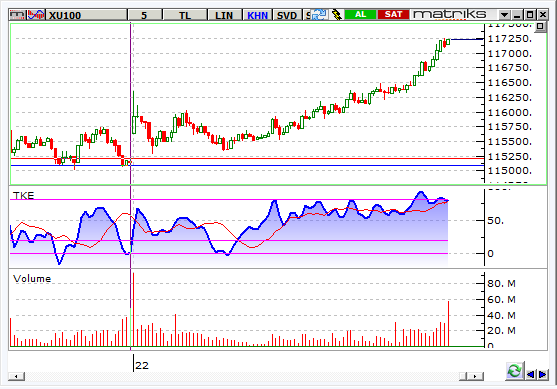Click the 22 date marker on time axis
The height and width of the screenshot is (389, 557).
click(142, 365)
